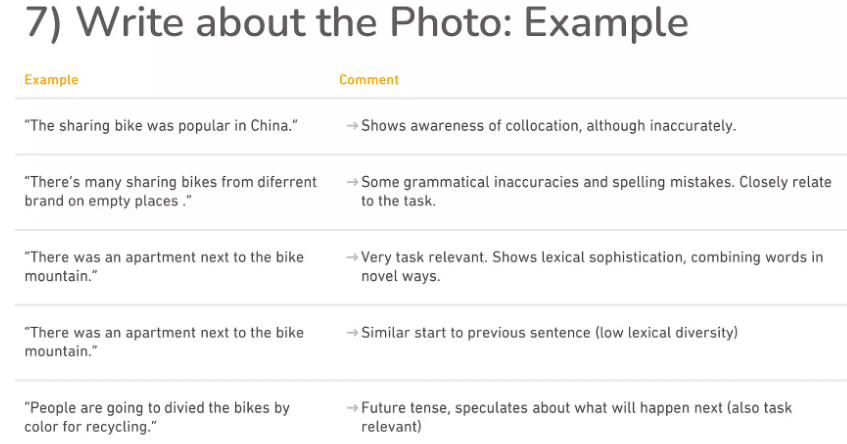The width and height of the screenshot is (847, 444).
Task: Click the bike mountain sentence beside "Very task relevant"
Action: (x=164, y=266)
